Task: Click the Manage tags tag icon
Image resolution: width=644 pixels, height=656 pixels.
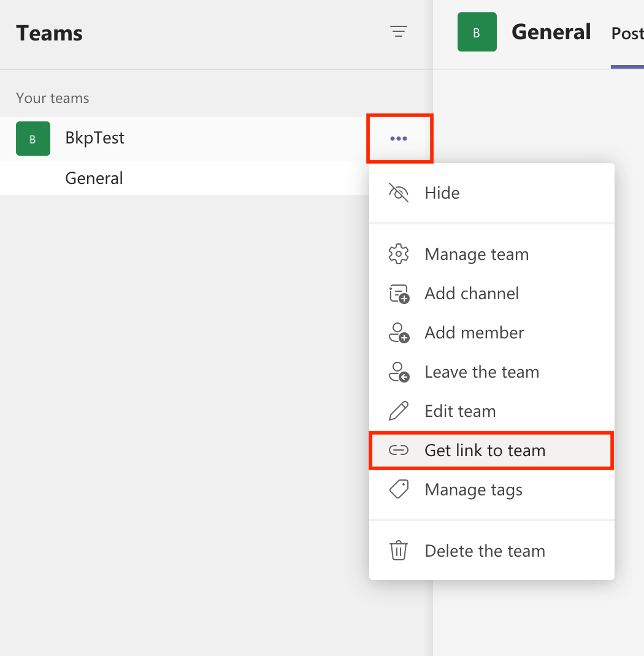Action: [x=399, y=489]
